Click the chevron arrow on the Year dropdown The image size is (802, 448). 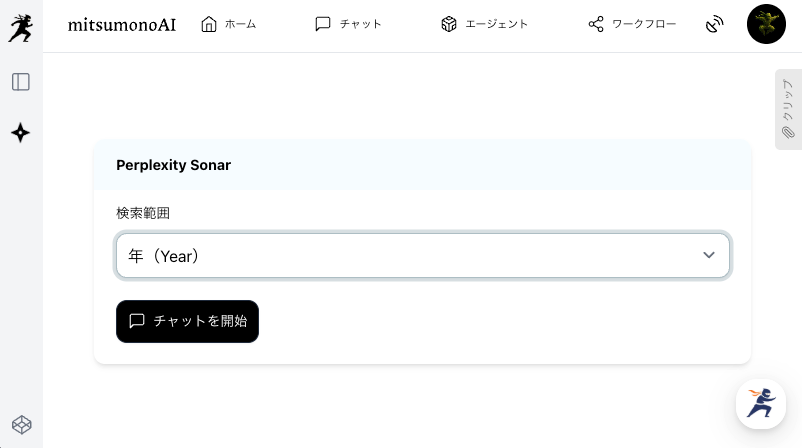(x=708, y=255)
